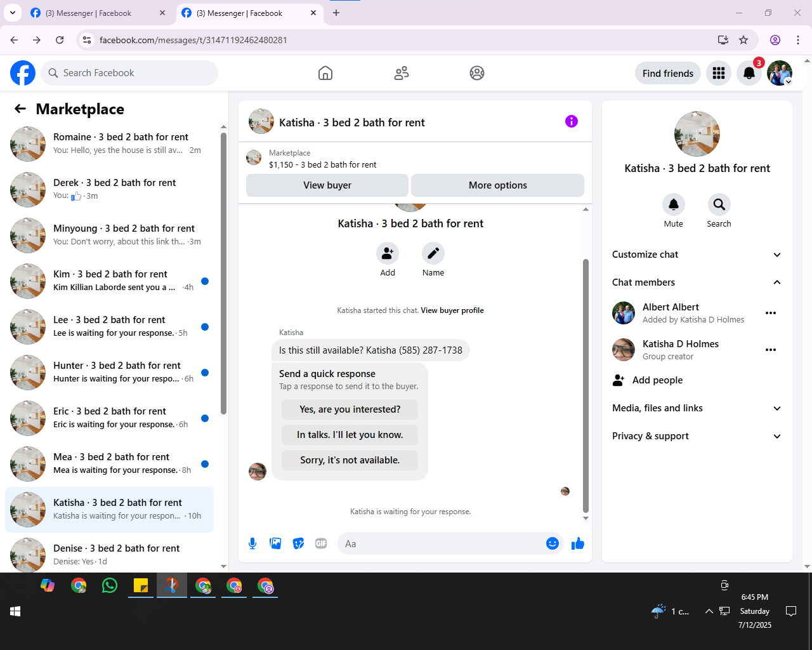
Task: Open WhatsApp from the taskbar
Action: click(110, 585)
